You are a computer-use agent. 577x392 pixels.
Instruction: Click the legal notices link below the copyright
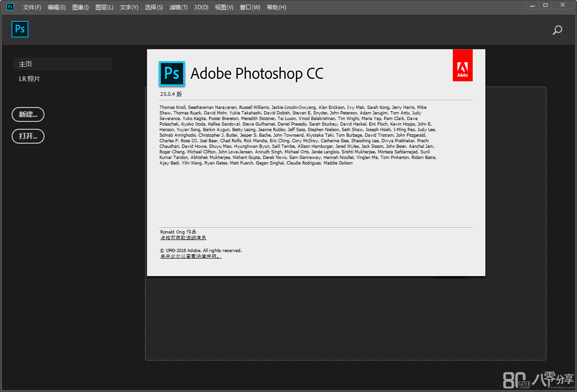click(191, 256)
